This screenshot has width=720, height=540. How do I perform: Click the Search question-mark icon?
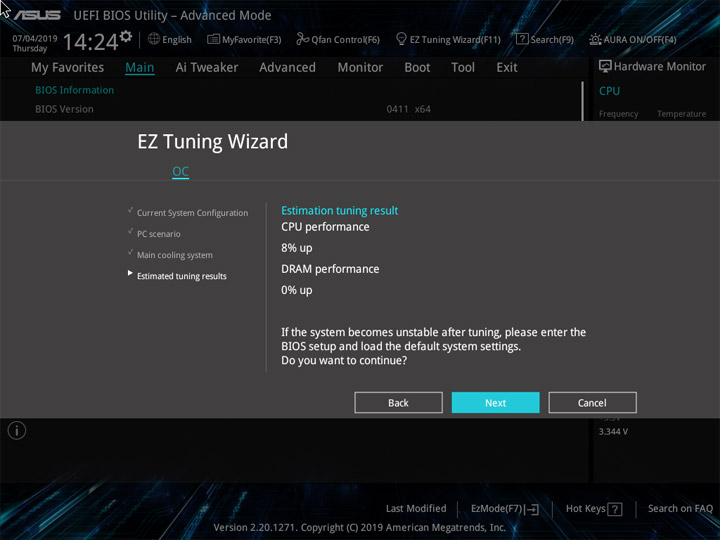[522, 39]
